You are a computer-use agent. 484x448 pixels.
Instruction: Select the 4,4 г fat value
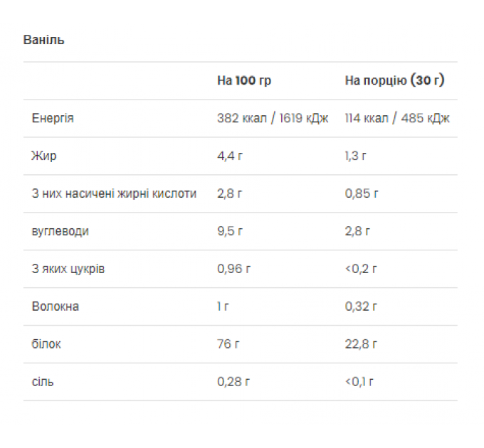[x=230, y=156]
